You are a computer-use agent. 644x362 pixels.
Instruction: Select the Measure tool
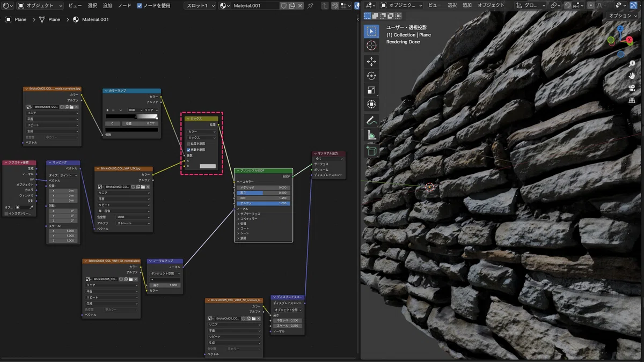371,135
